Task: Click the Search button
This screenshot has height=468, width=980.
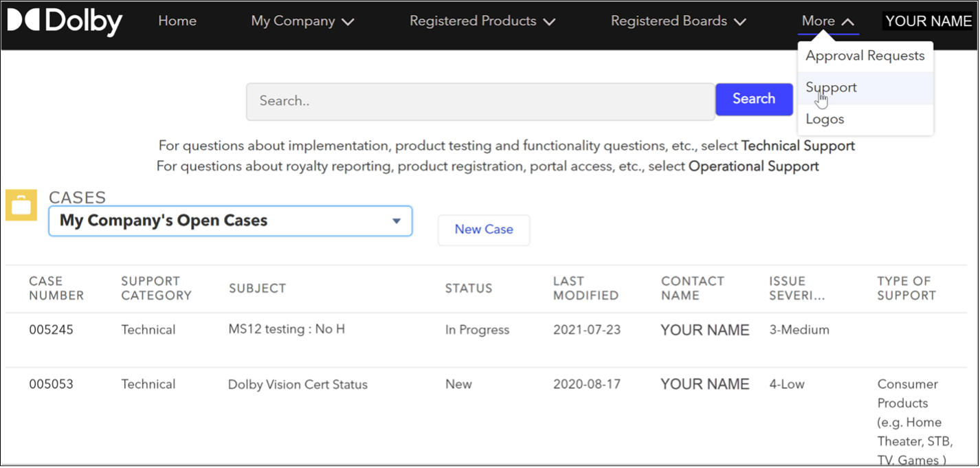Action: point(754,99)
